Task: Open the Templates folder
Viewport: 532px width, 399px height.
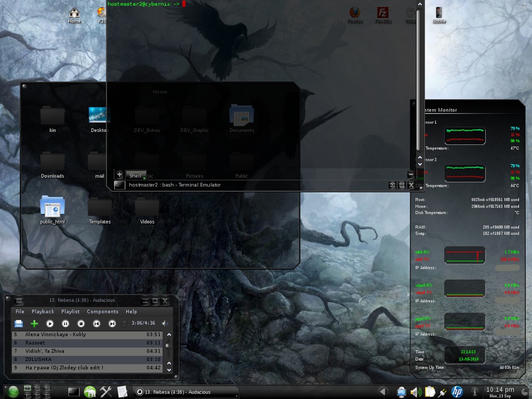Action: [x=100, y=211]
